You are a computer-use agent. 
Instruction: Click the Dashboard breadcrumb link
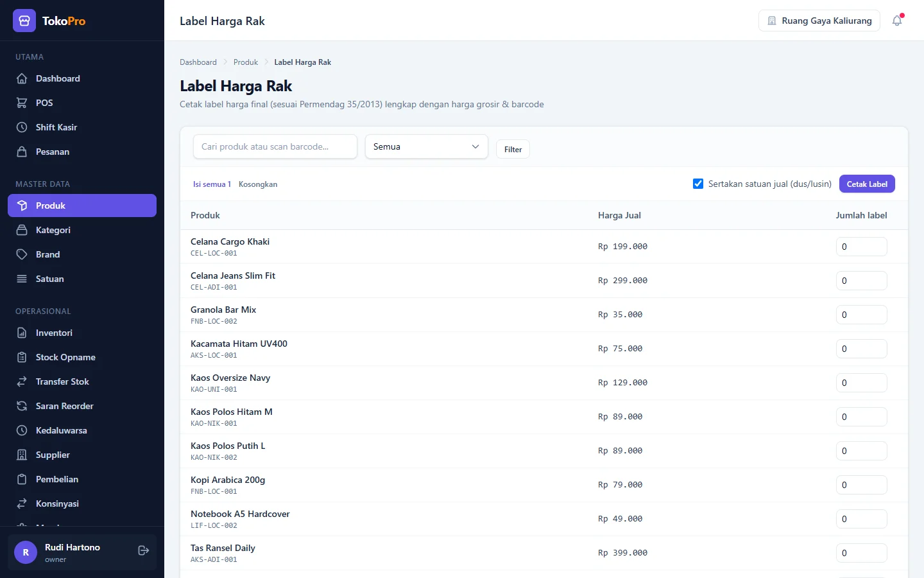pyautogui.click(x=198, y=62)
